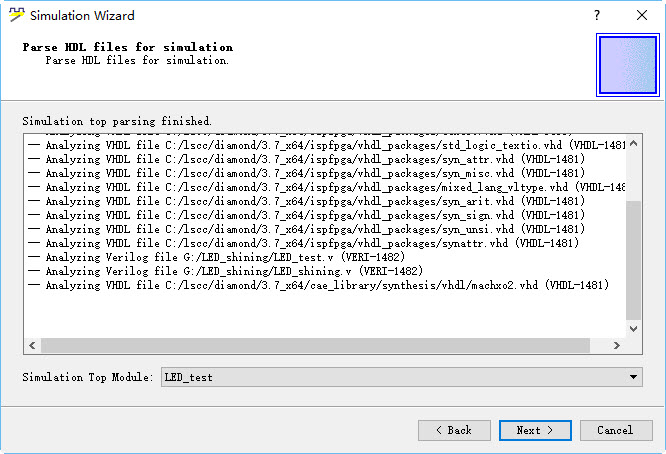Go back with the Back button
666x454 pixels.
click(x=454, y=430)
